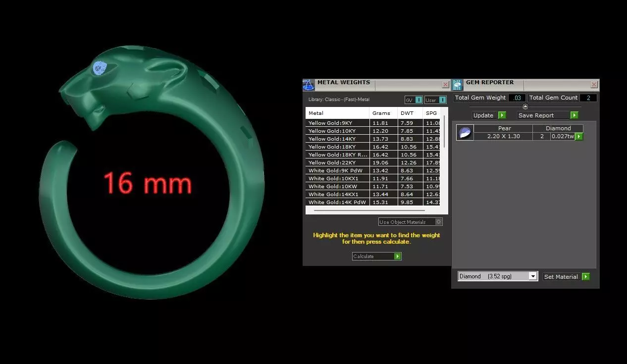Click the 13.73 grams cell for 14KY
Screen dimensions: 627x364
384,139
